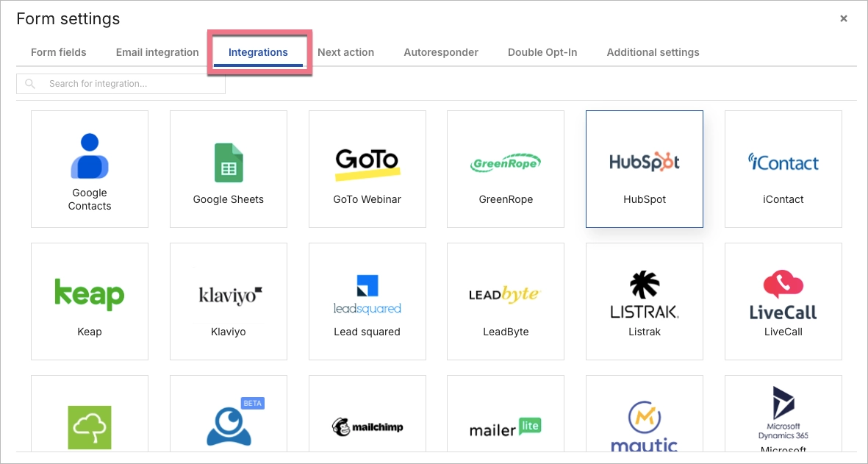This screenshot has height=464, width=868.
Task: Select the HubSpot integration
Action: pos(644,168)
